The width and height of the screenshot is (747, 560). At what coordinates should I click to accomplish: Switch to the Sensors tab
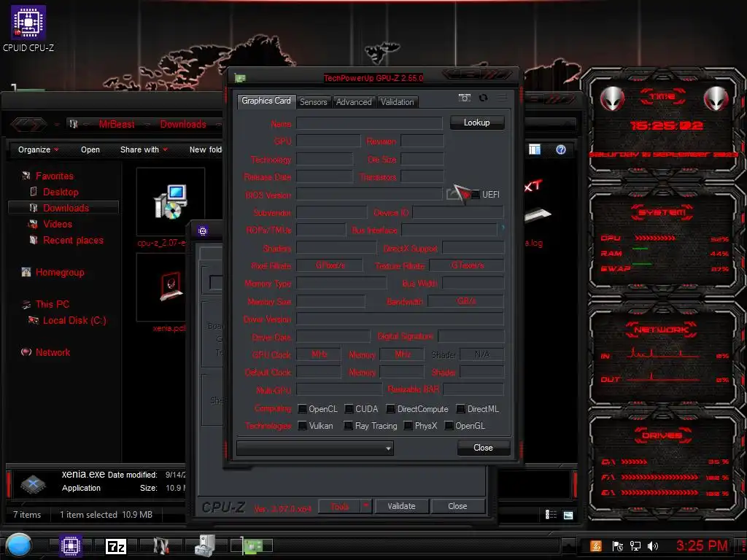[x=313, y=102]
